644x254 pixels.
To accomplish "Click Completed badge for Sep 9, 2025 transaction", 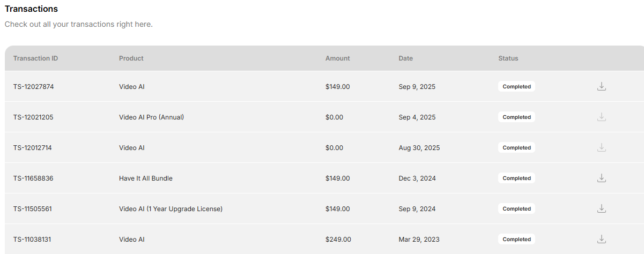I will tap(516, 86).
